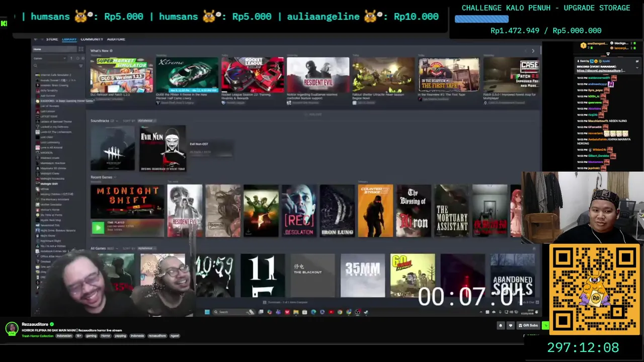Select Internet Cafe Simulator 2 in list
This screenshot has height=362, width=644.
[x=56, y=75]
